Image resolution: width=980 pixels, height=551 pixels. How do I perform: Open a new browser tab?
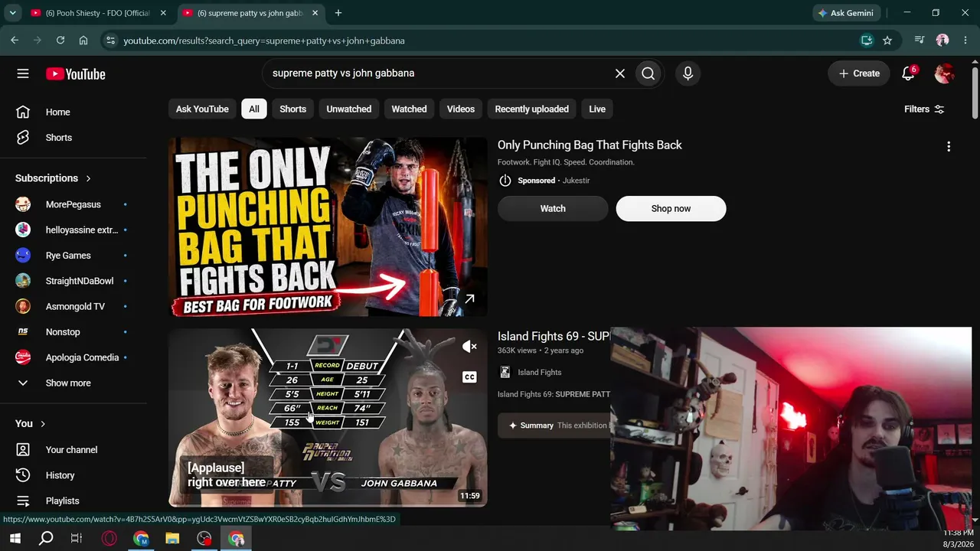[x=338, y=13]
